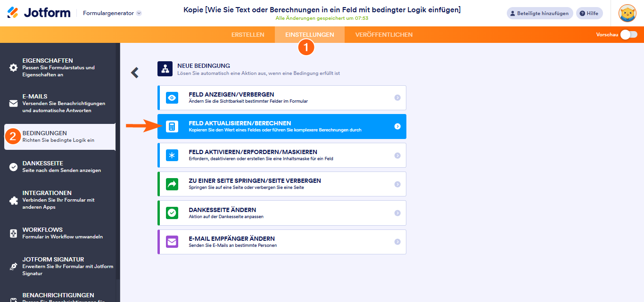The height and width of the screenshot is (302, 644).
Task: Open BEDINGUNGEN settings section
Action: [x=60, y=137]
